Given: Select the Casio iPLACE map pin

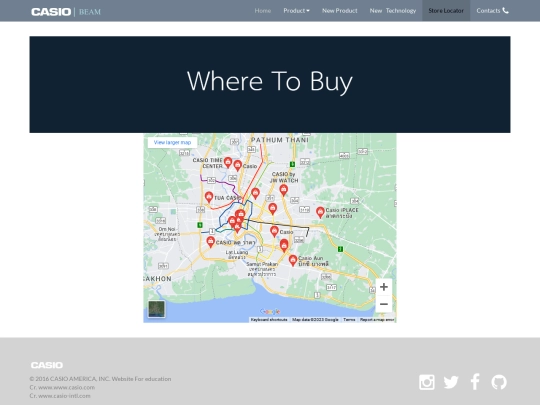Looking at the screenshot, I should [x=320, y=212].
